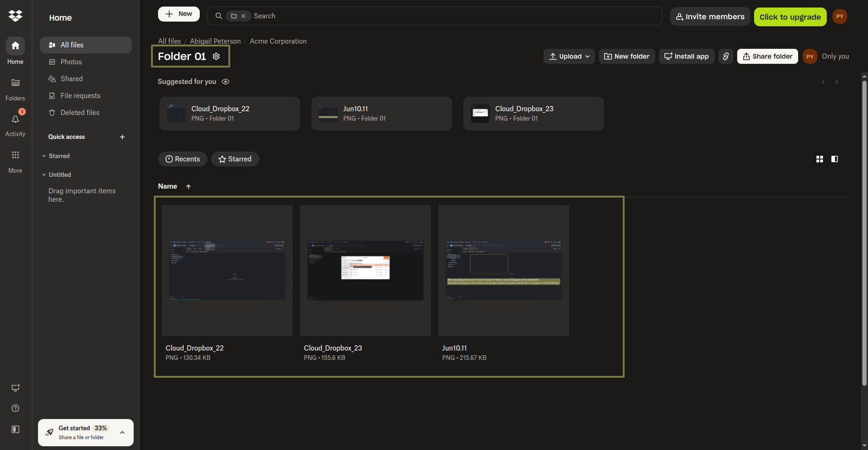Click the search magnifier icon
The width and height of the screenshot is (868, 450).
[x=219, y=16]
